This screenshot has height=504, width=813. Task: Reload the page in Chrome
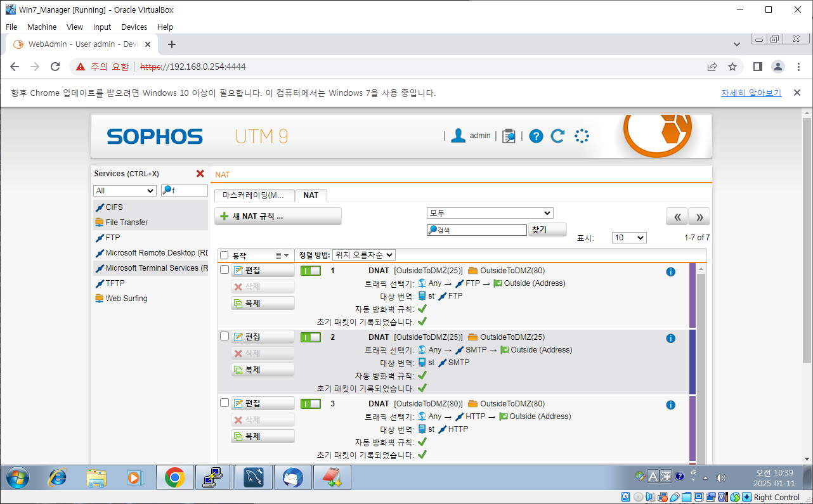(x=55, y=67)
